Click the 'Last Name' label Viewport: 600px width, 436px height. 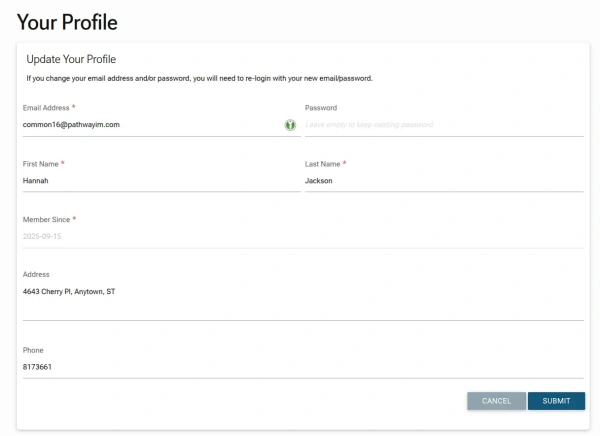(x=322, y=164)
